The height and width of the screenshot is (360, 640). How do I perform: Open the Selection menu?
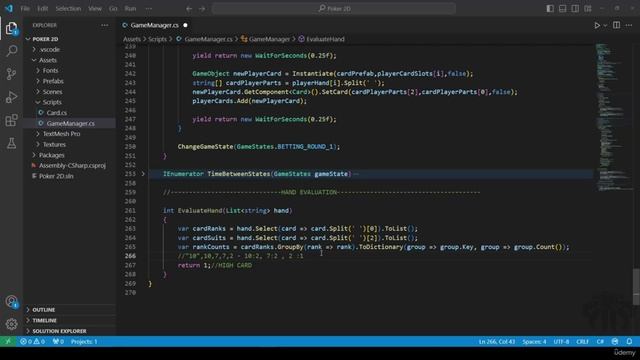[x=68, y=9]
